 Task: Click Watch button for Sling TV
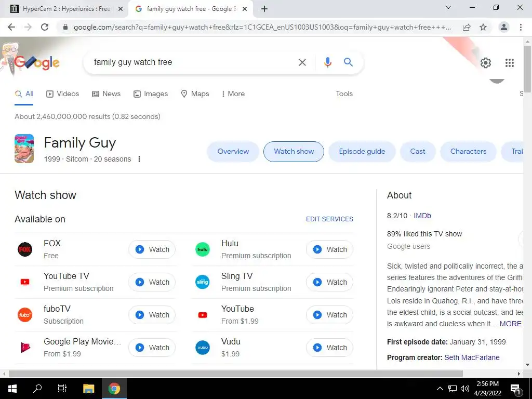pos(329,282)
